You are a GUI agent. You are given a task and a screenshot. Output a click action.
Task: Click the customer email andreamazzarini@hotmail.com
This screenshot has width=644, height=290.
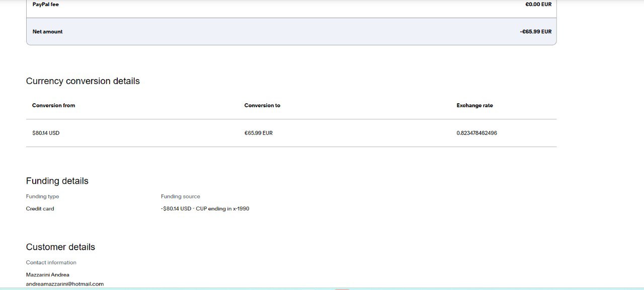[64, 284]
